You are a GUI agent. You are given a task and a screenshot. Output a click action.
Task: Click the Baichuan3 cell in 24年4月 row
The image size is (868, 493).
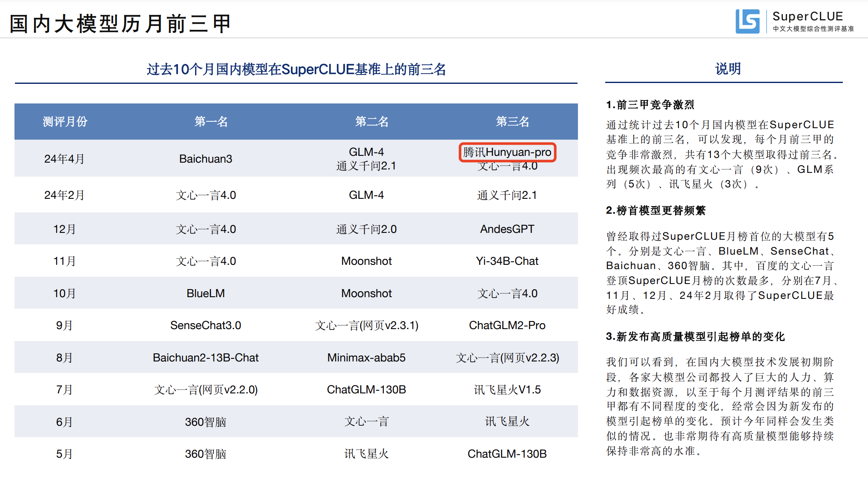(x=205, y=159)
